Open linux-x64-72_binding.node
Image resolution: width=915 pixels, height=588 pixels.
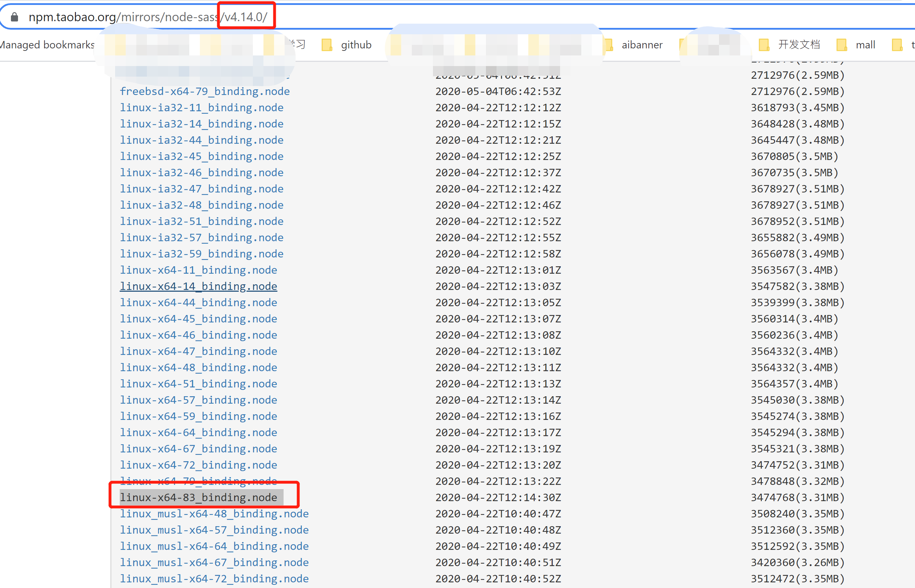click(198, 465)
